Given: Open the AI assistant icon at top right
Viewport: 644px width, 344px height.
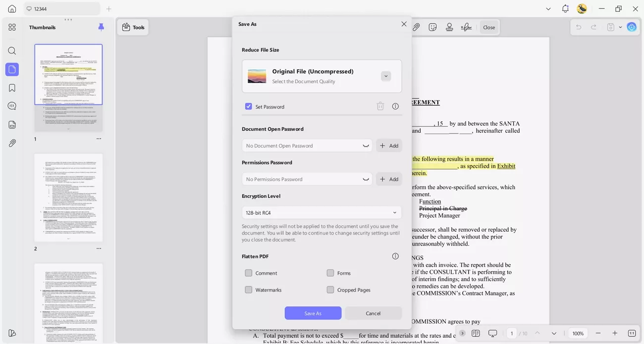Looking at the screenshot, I should click(x=632, y=27).
